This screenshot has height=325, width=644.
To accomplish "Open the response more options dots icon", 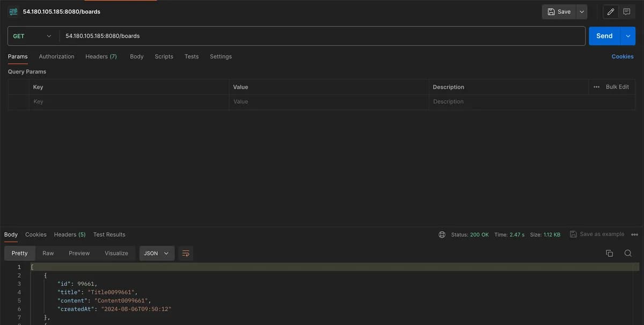I will (634, 235).
